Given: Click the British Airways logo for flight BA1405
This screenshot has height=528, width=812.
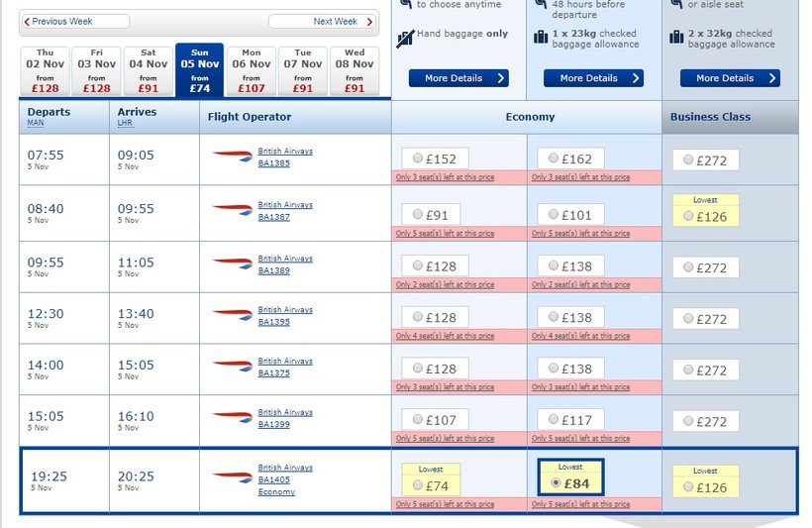Looking at the screenshot, I should 233,476.
